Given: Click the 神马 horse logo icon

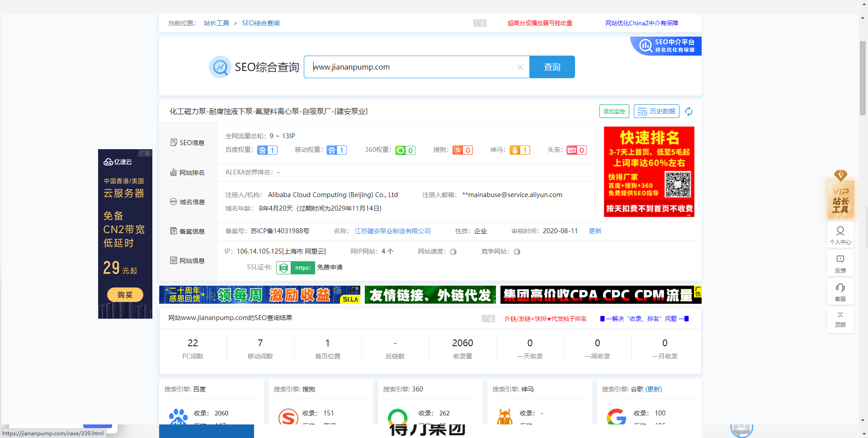Looking at the screenshot, I should [505, 417].
